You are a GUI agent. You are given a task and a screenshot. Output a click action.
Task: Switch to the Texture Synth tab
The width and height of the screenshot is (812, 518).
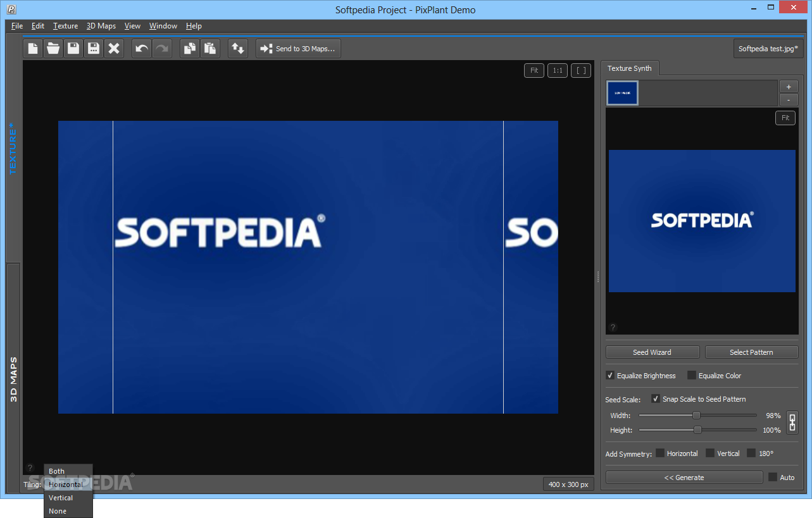(x=630, y=68)
